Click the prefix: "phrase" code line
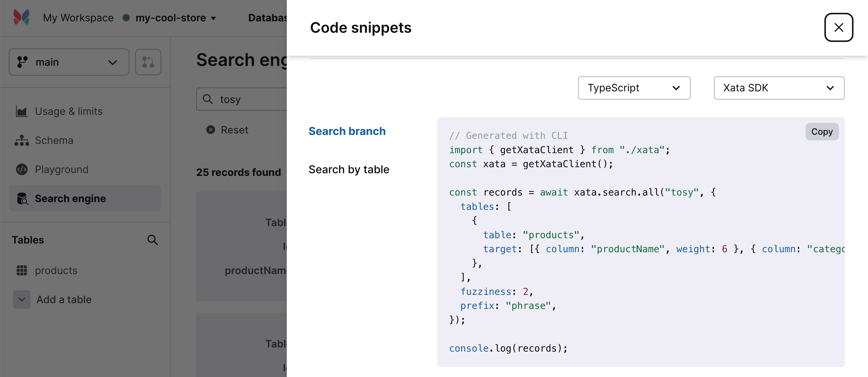This screenshot has height=377, width=868. (x=508, y=306)
